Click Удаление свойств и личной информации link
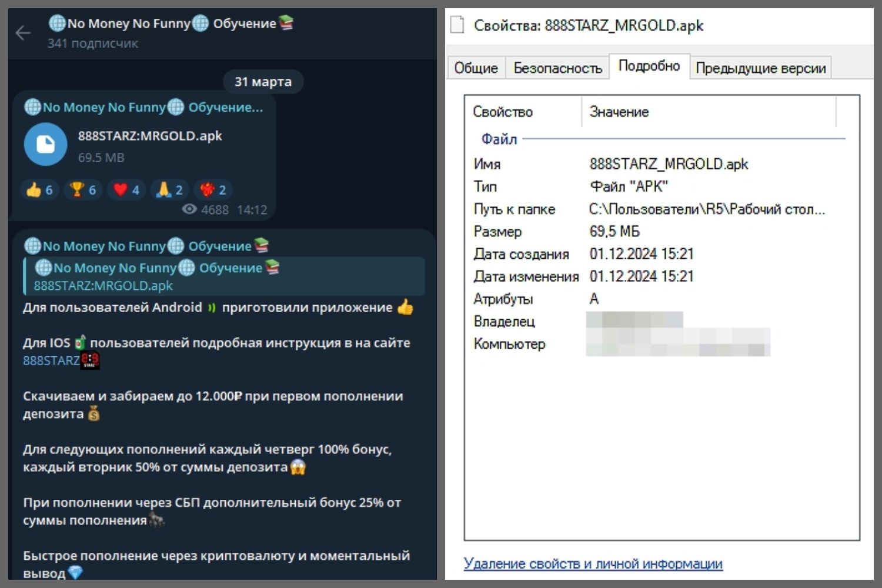The width and height of the screenshot is (882, 588). [593, 563]
